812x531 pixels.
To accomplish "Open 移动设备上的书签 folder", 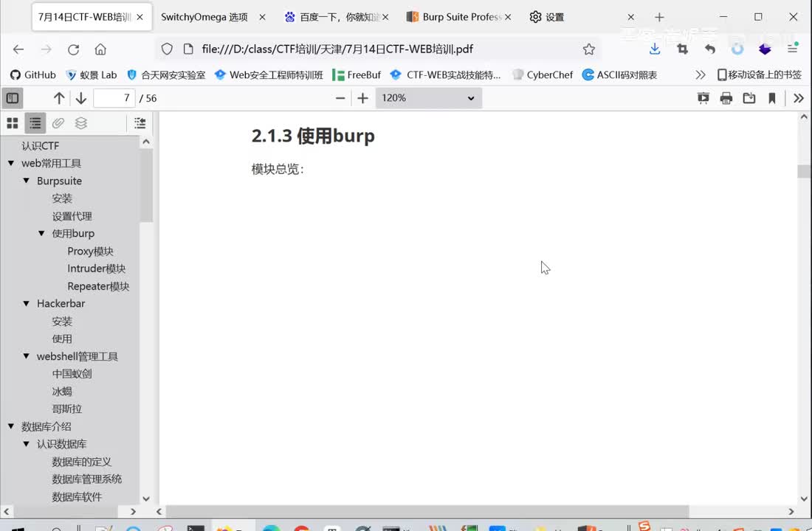I will [759, 75].
